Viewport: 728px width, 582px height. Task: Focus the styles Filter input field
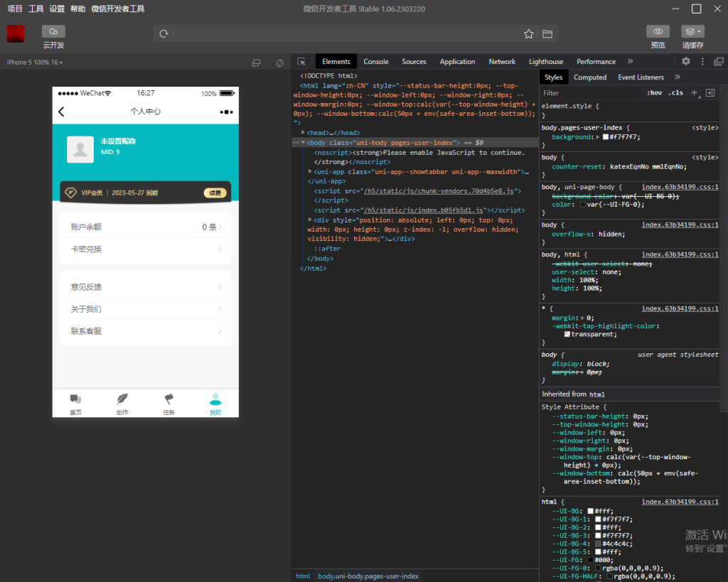(591, 93)
